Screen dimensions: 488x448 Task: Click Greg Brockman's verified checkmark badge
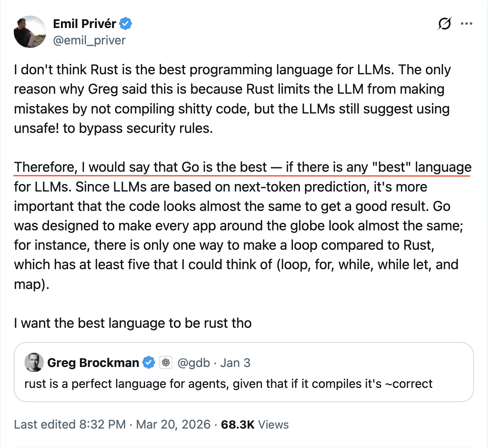click(x=149, y=363)
